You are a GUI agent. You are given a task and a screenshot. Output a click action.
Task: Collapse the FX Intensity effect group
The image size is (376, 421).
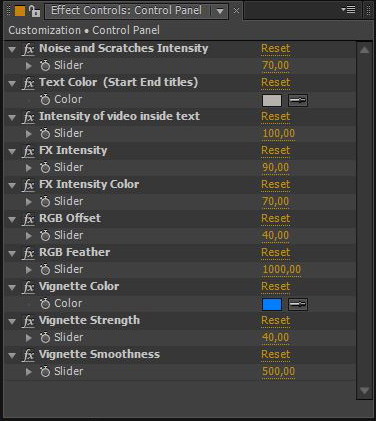click(12, 152)
